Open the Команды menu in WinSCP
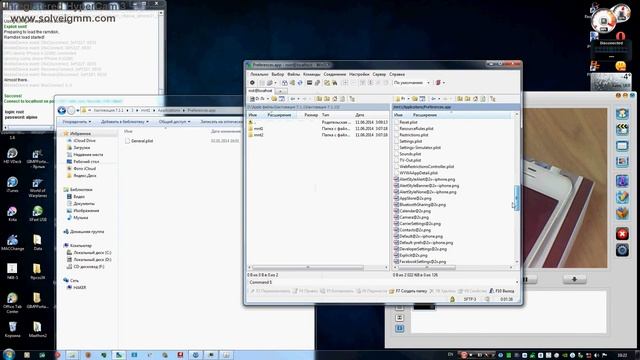This screenshot has height=360, width=640. tap(312, 74)
